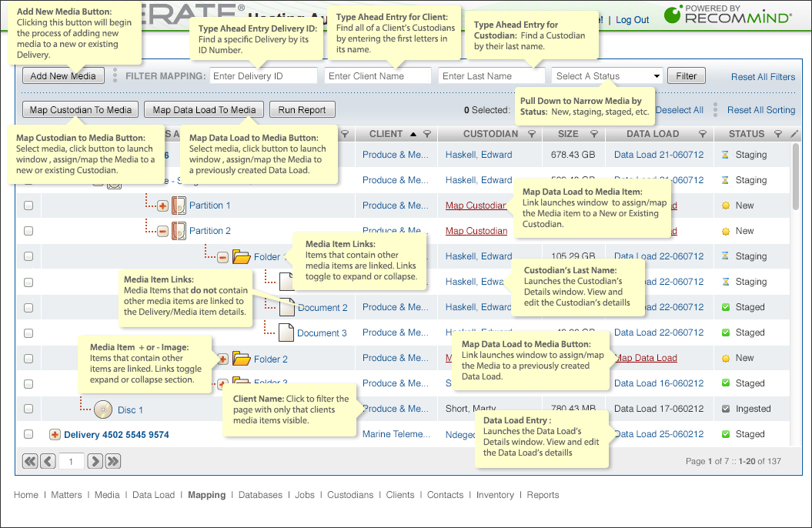Screen dimensions: 812x528
Task: Click the Map Data Load link in Folder 2 row
Action: 646,358
